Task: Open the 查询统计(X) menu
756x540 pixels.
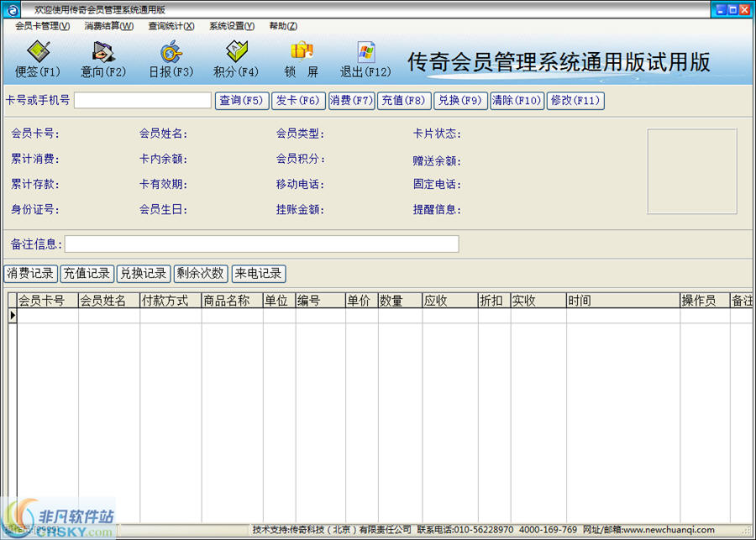Action: point(171,26)
